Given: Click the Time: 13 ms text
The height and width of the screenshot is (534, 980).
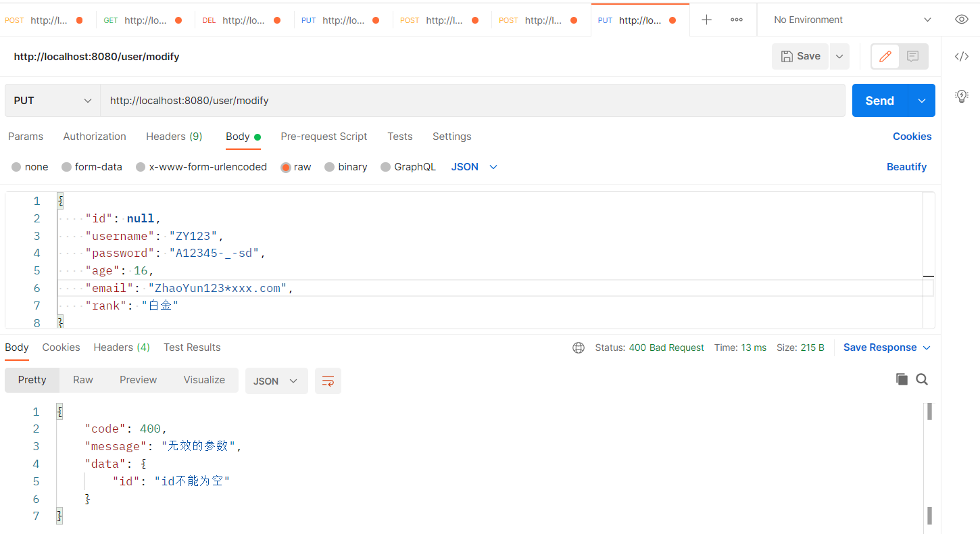Looking at the screenshot, I should [740, 347].
